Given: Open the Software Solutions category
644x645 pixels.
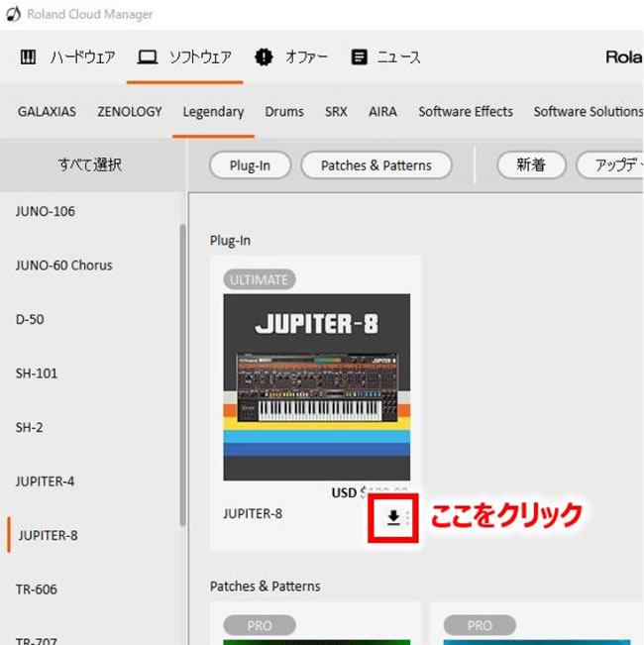Looking at the screenshot, I should tap(589, 112).
